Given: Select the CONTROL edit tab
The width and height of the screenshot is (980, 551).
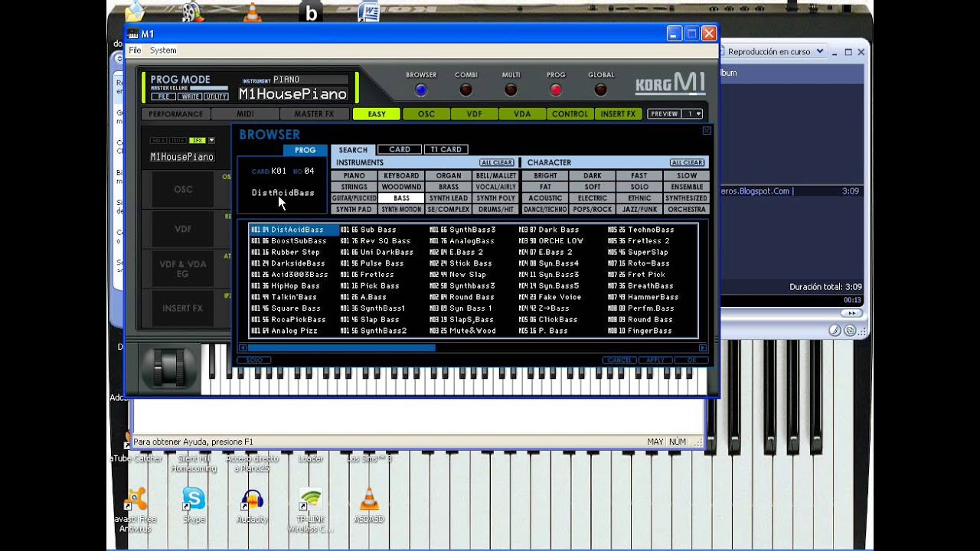Looking at the screenshot, I should point(570,114).
